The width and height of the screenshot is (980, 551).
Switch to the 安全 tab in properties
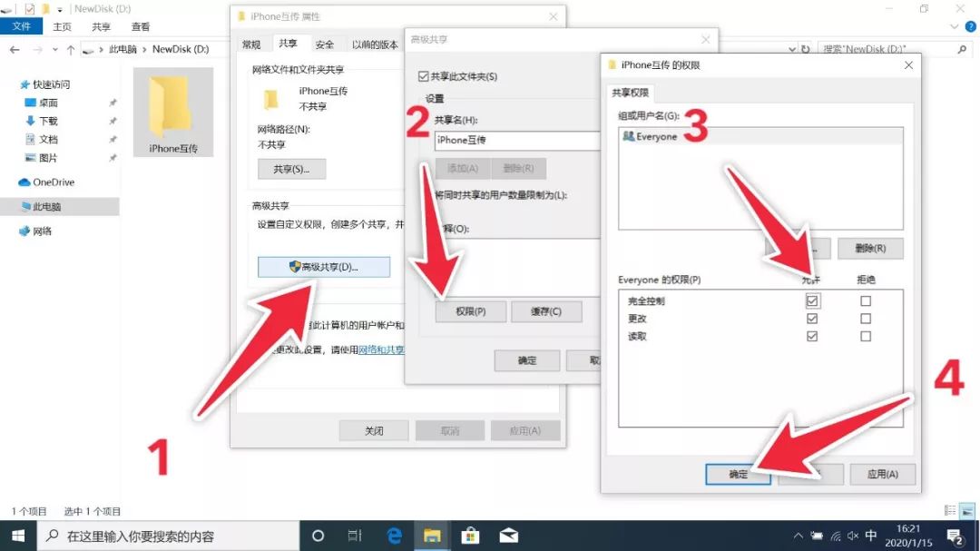[325, 43]
